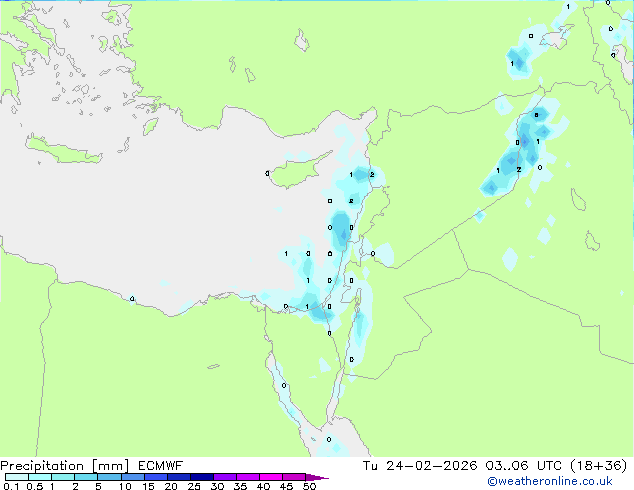Screen dimensions: 634x490
Task: Click the '03..06 UTC' time range text
Action: pos(524,466)
